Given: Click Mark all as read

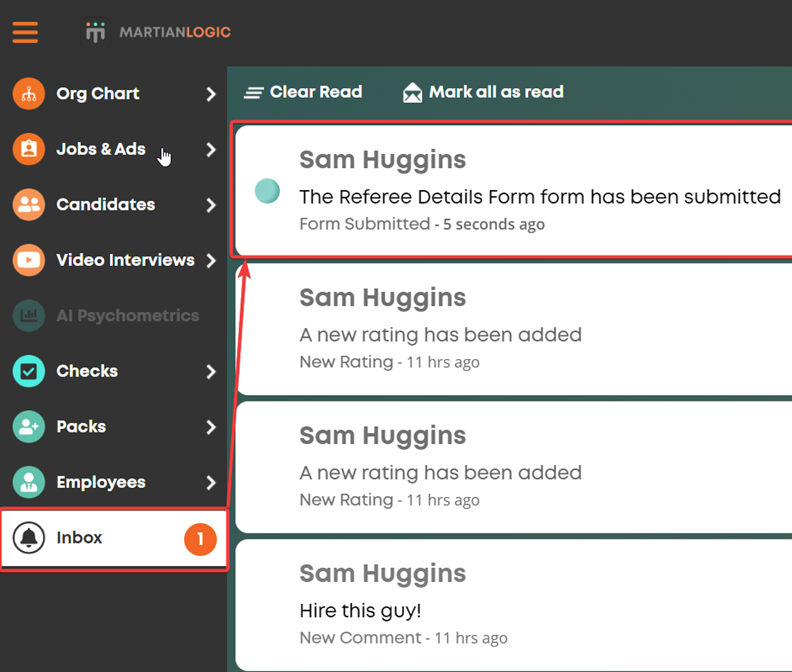Looking at the screenshot, I should [483, 92].
